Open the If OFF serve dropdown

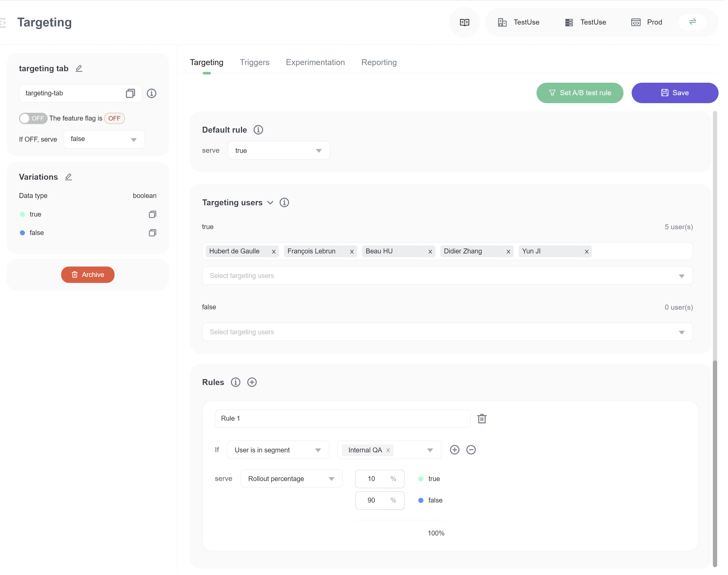104,139
